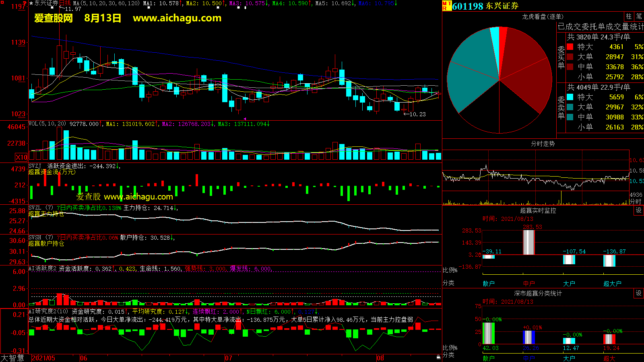
Task: Click the red question mark icon at top-left
Action: click(x=25, y=3)
